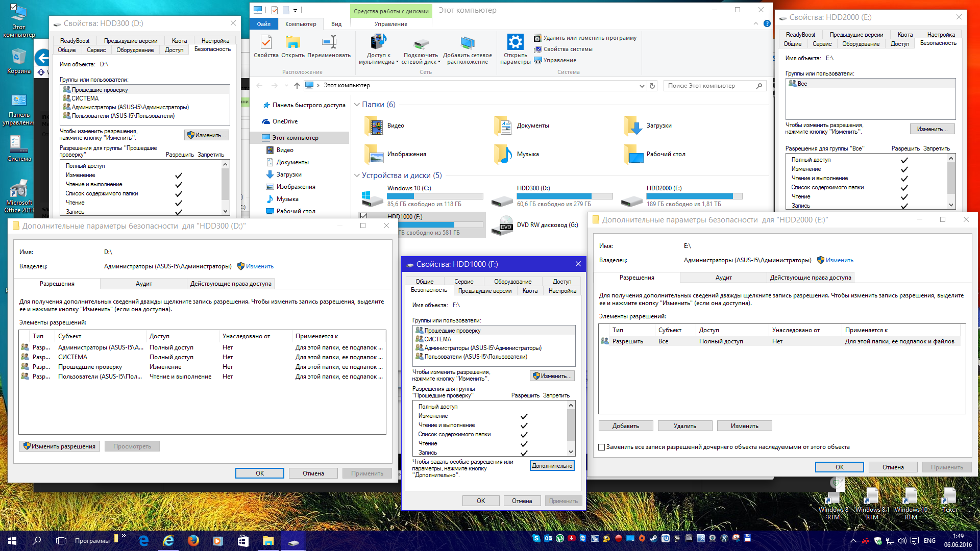Click Свойства системы in ribbon
Screen dimensions: 980x551
point(563,49)
